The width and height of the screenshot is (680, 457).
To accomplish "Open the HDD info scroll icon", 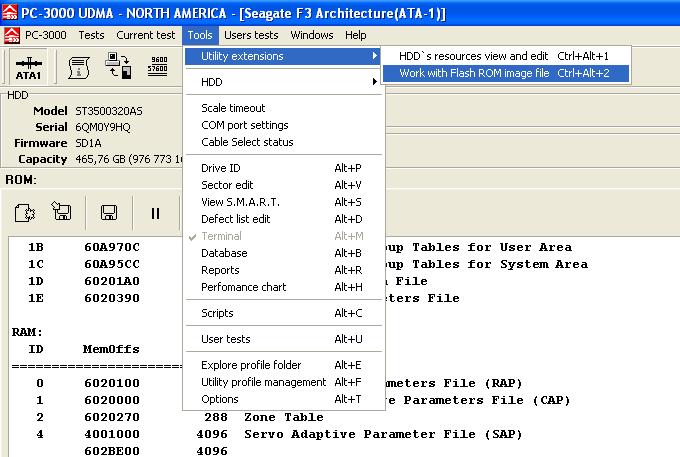I will coord(79,68).
